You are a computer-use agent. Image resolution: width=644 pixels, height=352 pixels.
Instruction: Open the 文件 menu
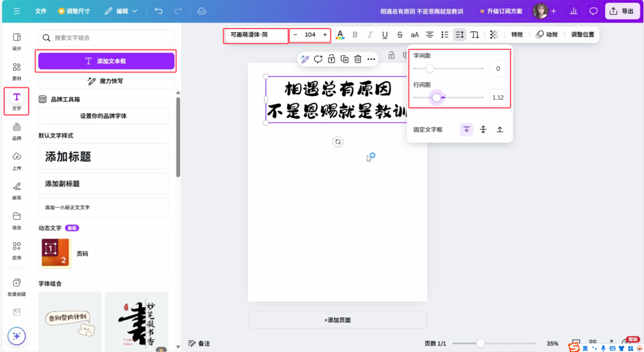coord(41,11)
